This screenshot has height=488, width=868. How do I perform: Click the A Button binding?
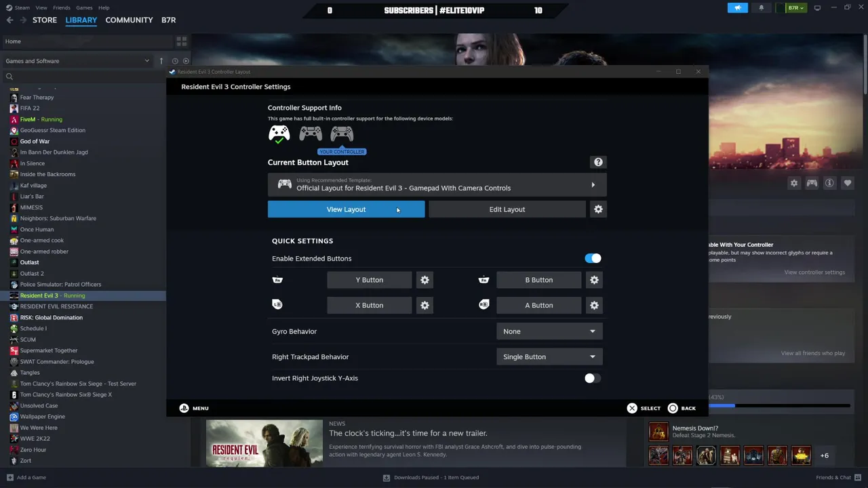pos(539,305)
